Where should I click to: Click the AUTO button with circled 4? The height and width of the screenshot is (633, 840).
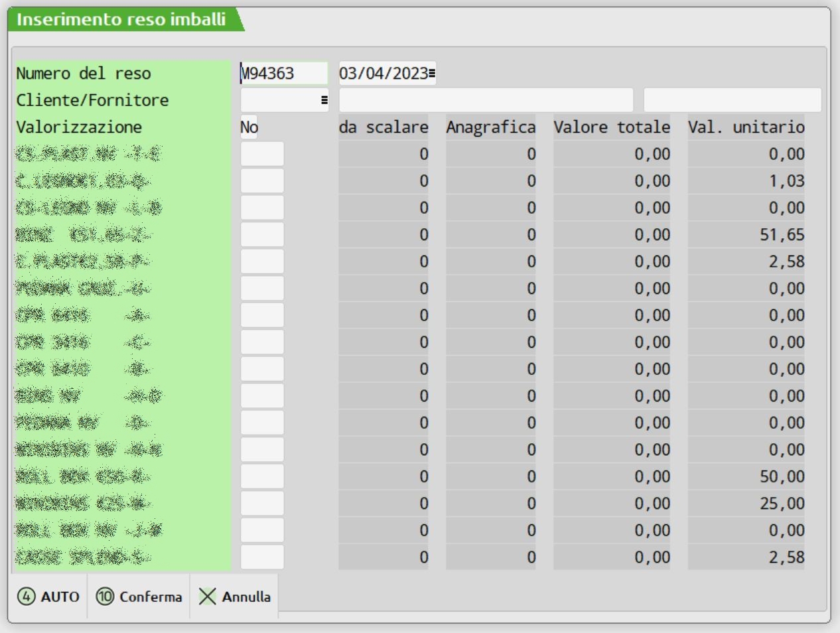(x=48, y=597)
